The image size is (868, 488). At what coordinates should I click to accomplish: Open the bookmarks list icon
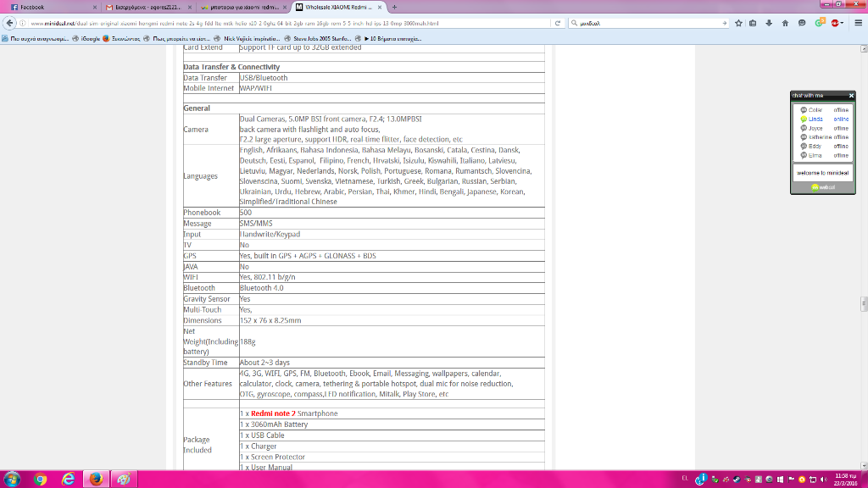coord(753,23)
